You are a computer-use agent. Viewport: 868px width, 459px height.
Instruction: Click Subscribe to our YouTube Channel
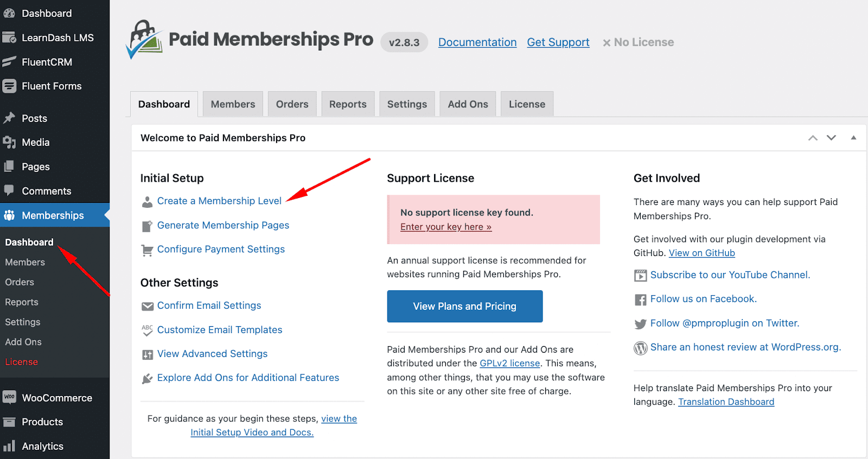tap(730, 275)
